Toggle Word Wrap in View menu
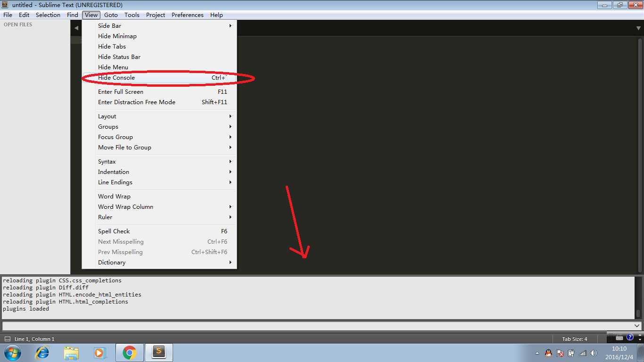Viewport: 644px width, 362px height. tap(159, 196)
